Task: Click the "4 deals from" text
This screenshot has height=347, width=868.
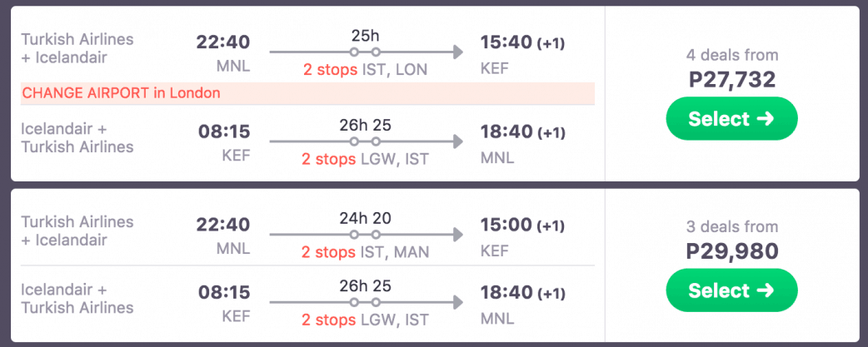Action: 732,56
